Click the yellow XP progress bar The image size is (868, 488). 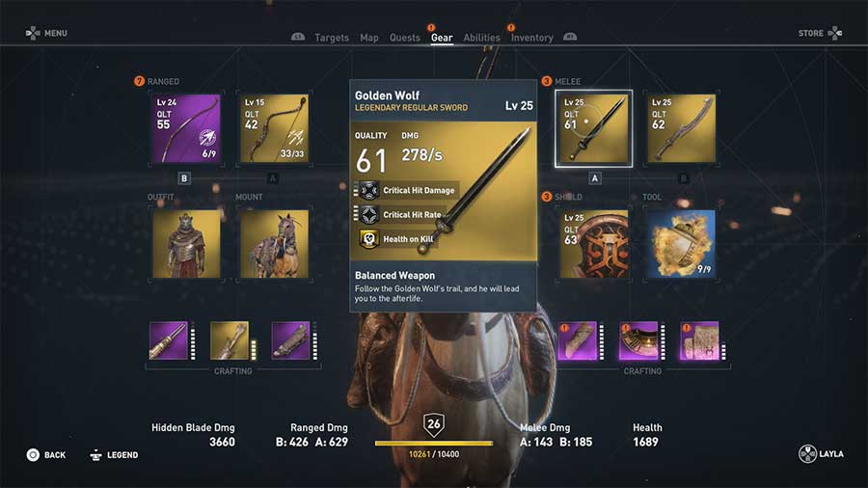click(x=433, y=444)
